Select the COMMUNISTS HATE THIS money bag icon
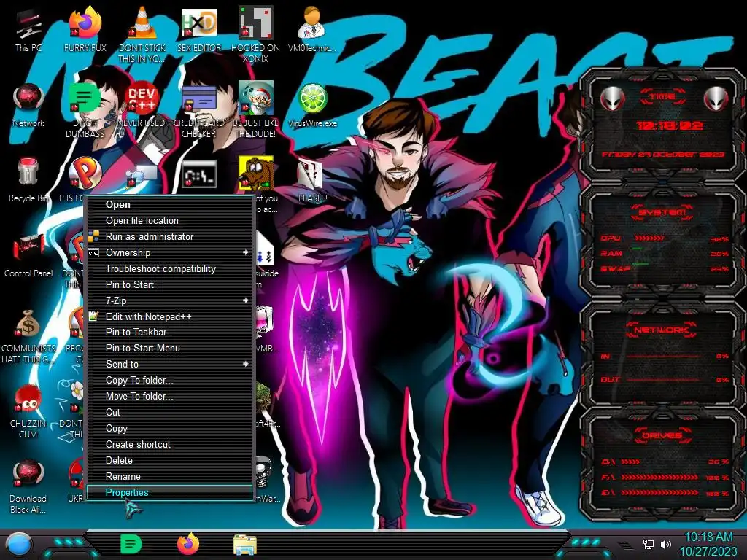 [28, 337]
